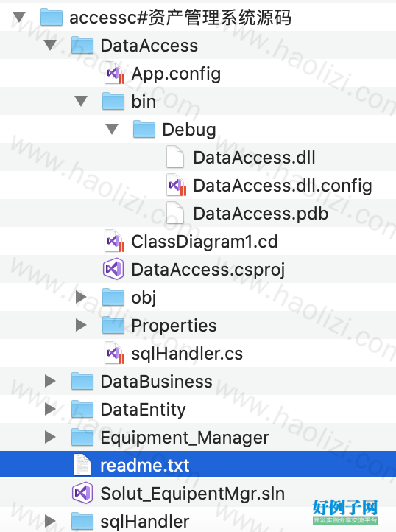Select the DataEntity folder row

(x=198, y=409)
